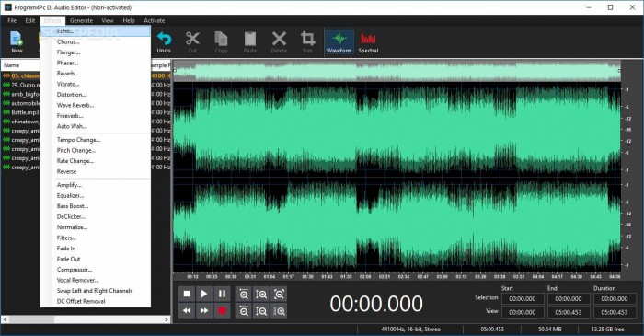Switch to Spectral view
Screen dimensions: 644x336
coord(368,42)
